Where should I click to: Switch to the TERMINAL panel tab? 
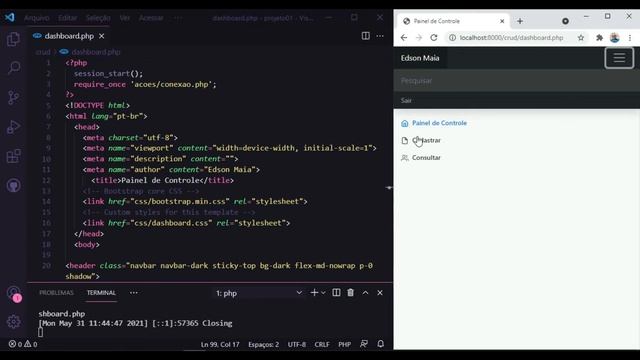click(101, 293)
